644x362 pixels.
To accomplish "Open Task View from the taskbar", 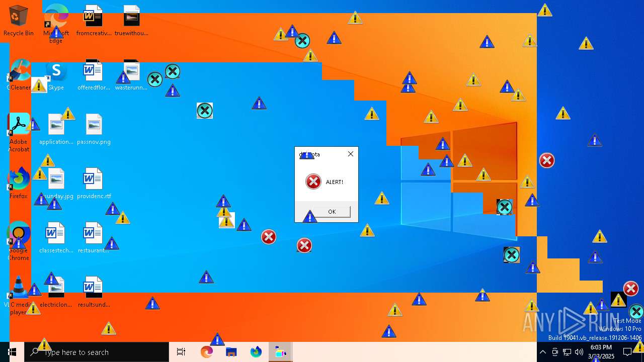I will [x=181, y=352].
